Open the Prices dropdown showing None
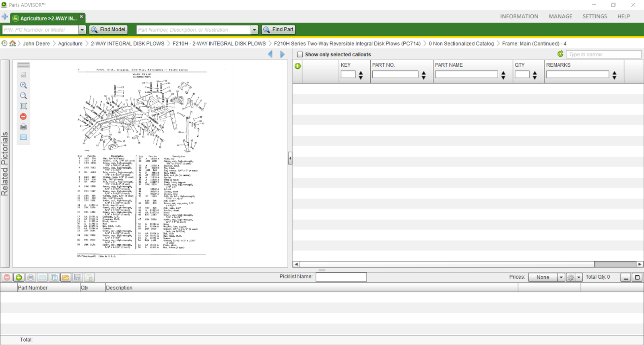The height and width of the screenshot is (345, 644). click(x=547, y=277)
